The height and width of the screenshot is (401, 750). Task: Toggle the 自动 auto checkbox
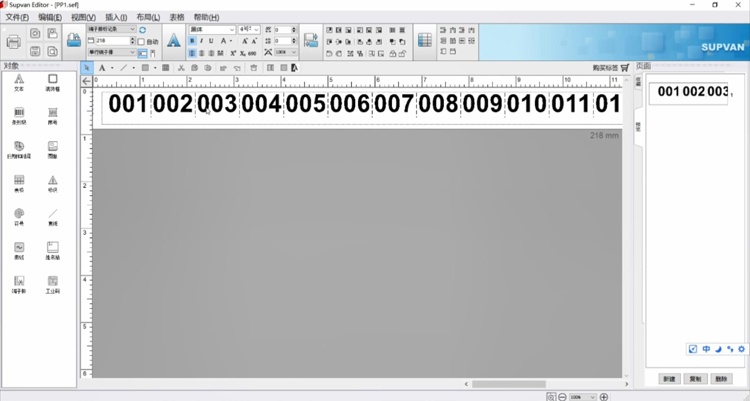141,41
